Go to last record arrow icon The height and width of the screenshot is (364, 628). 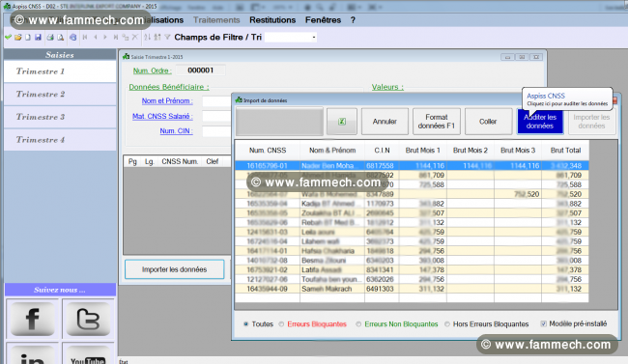[x=115, y=38]
